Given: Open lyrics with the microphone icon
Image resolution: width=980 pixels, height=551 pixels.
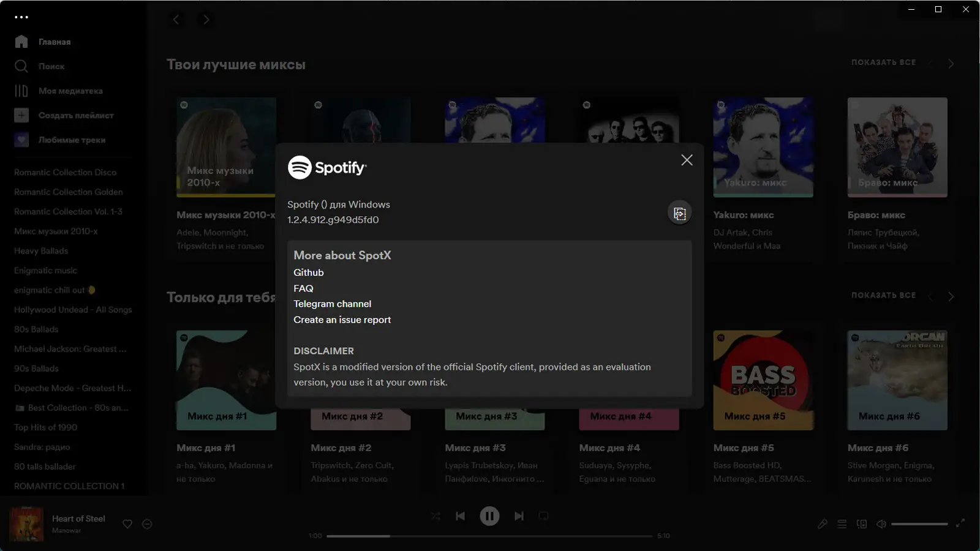Looking at the screenshot, I should 823,524.
